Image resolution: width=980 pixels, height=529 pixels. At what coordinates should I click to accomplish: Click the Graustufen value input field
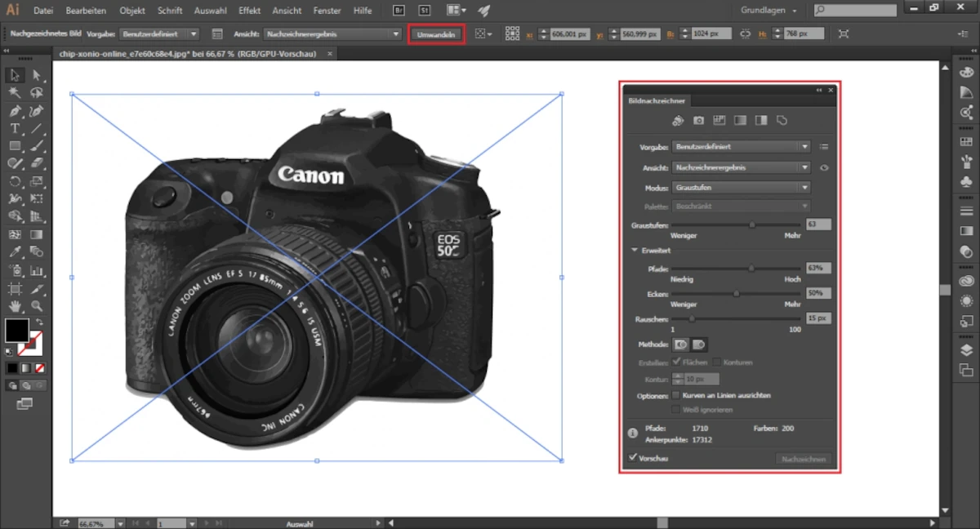[818, 224]
